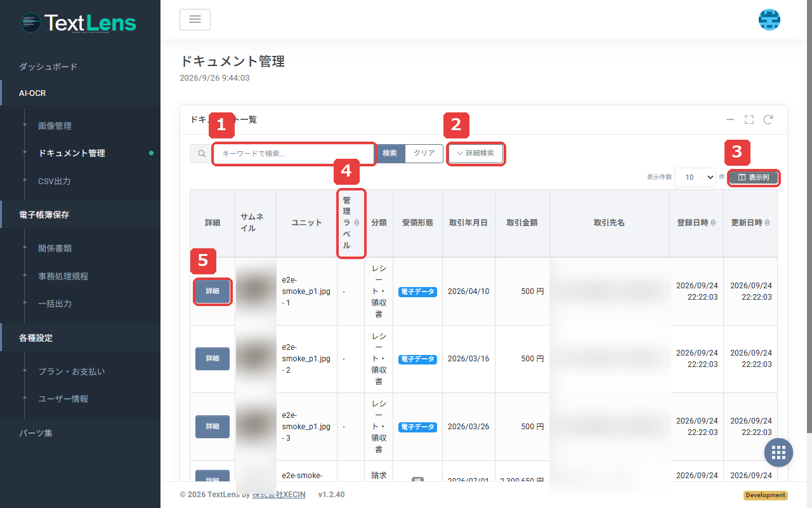Click thumbnail of e2e-smoke_p1.jpg - 2
The image size is (812, 508).
(256, 359)
